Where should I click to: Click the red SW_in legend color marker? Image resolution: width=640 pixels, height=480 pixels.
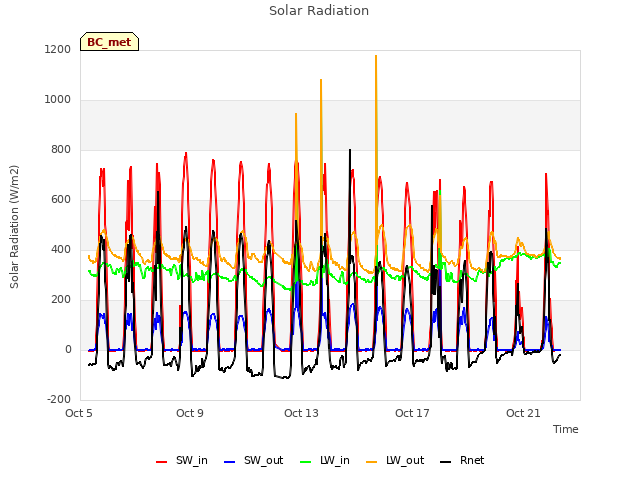pyautogui.click(x=162, y=462)
